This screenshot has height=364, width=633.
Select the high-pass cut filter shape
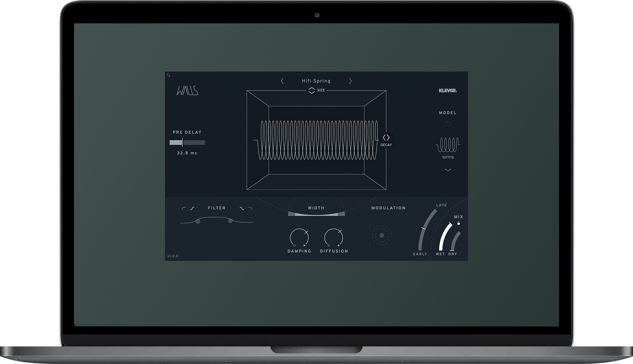[x=184, y=208]
